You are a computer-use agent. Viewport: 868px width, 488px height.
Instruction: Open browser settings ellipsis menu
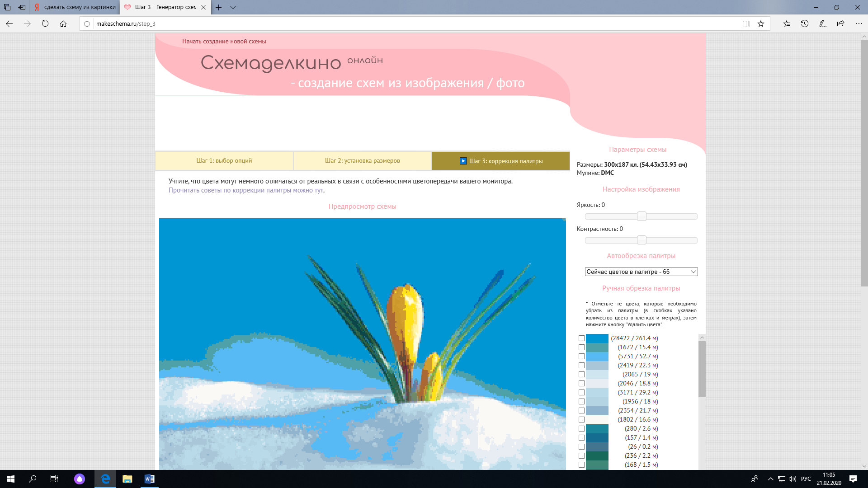859,24
